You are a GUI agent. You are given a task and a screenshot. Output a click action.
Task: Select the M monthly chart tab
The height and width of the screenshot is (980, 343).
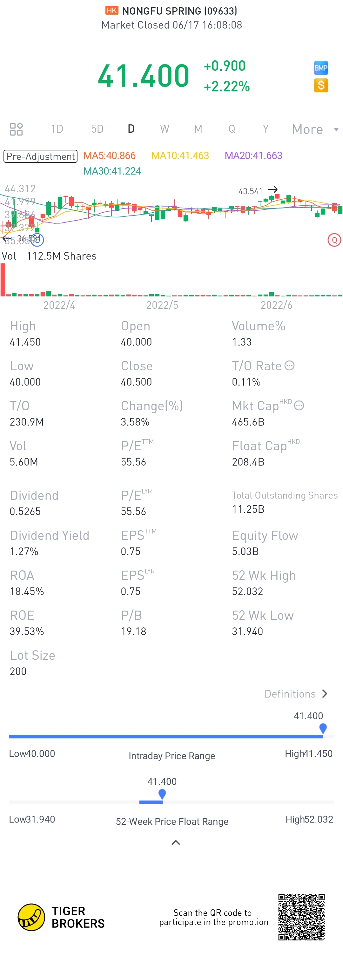click(x=198, y=129)
